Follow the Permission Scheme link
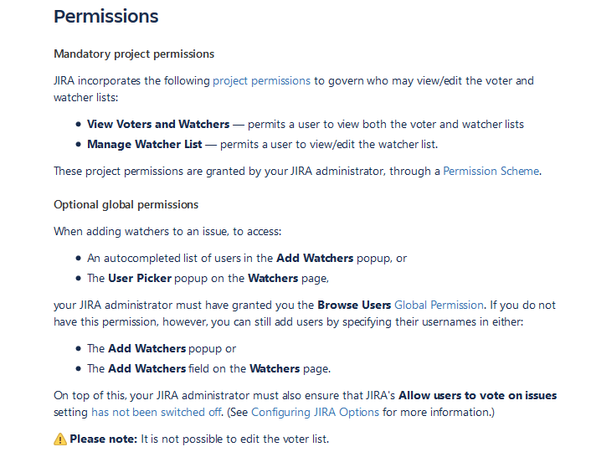This screenshot has height=462, width=591. pyautogui.click(x=491, y=171)
